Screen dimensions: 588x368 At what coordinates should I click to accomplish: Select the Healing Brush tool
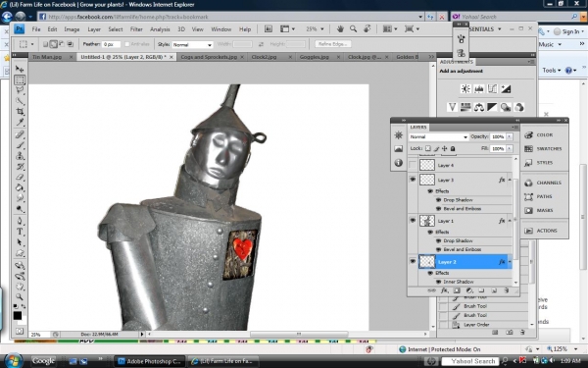20,134
